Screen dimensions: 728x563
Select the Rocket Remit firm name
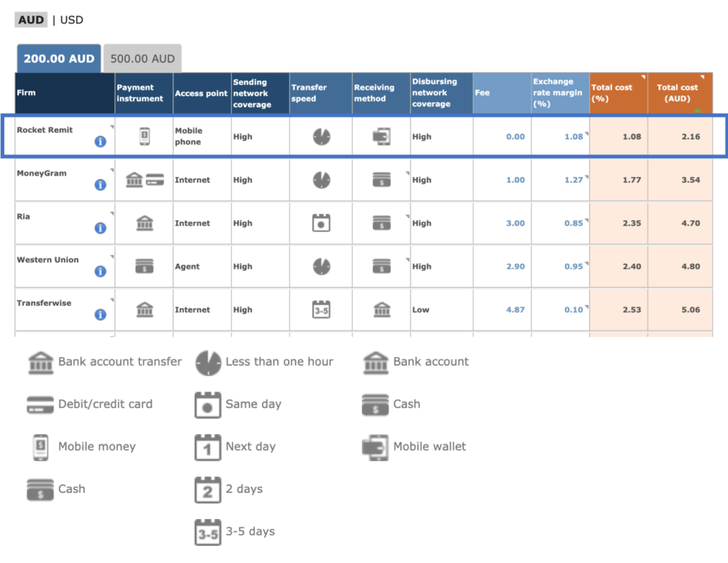point(45,130)
